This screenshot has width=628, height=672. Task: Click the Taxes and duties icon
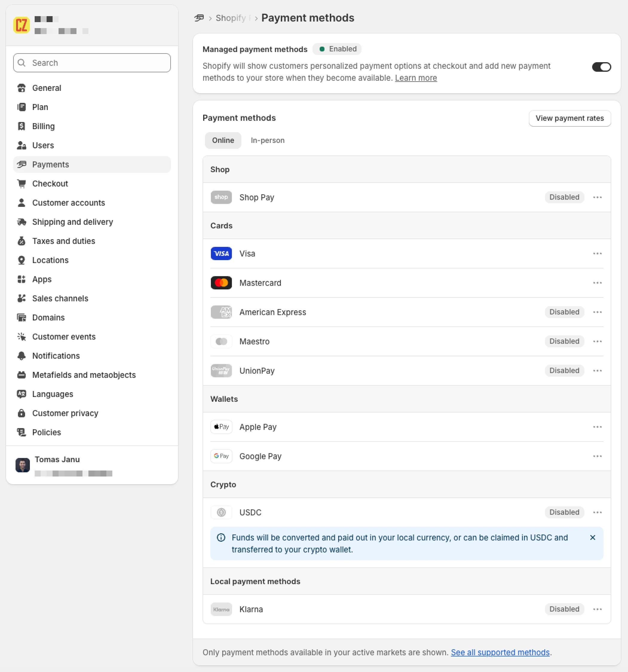(x=21, y=241)
